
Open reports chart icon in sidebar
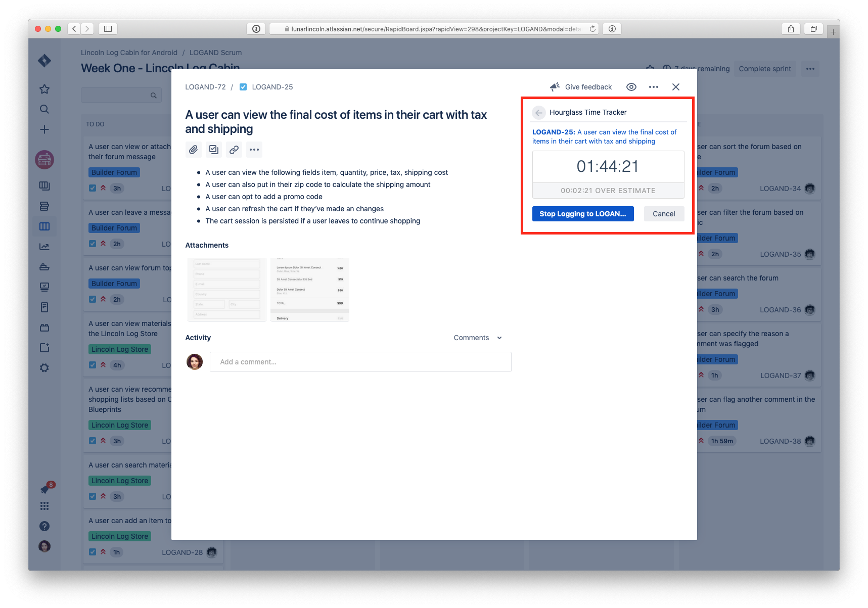[44, 247]
